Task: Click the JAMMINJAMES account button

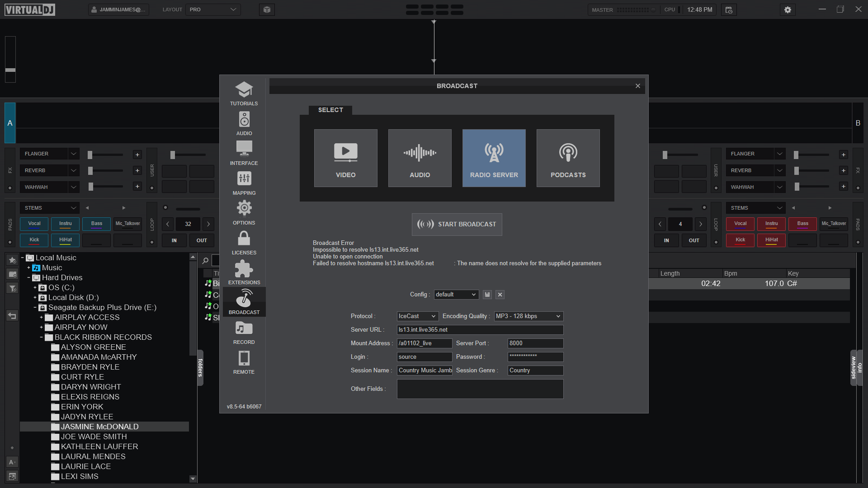Action: [x=118, y=9]
